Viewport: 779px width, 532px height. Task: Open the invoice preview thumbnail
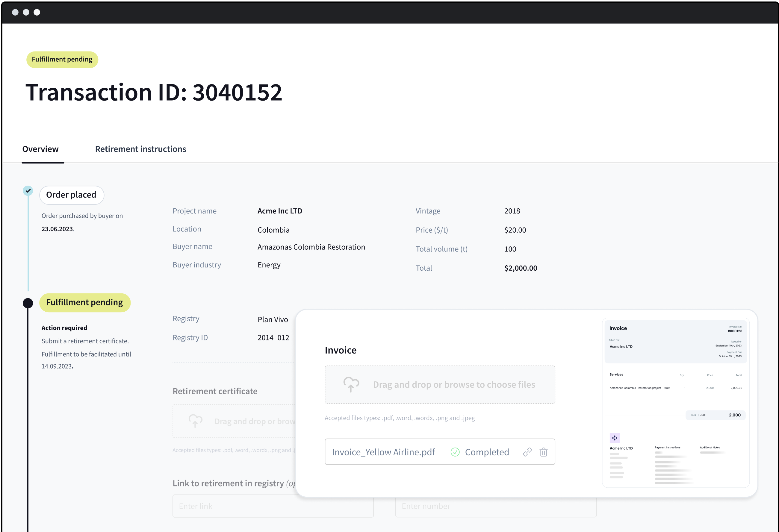675,403
